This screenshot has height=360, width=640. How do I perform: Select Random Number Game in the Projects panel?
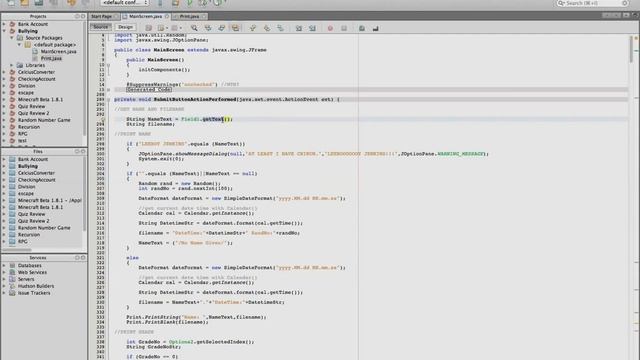click(44, 120)
